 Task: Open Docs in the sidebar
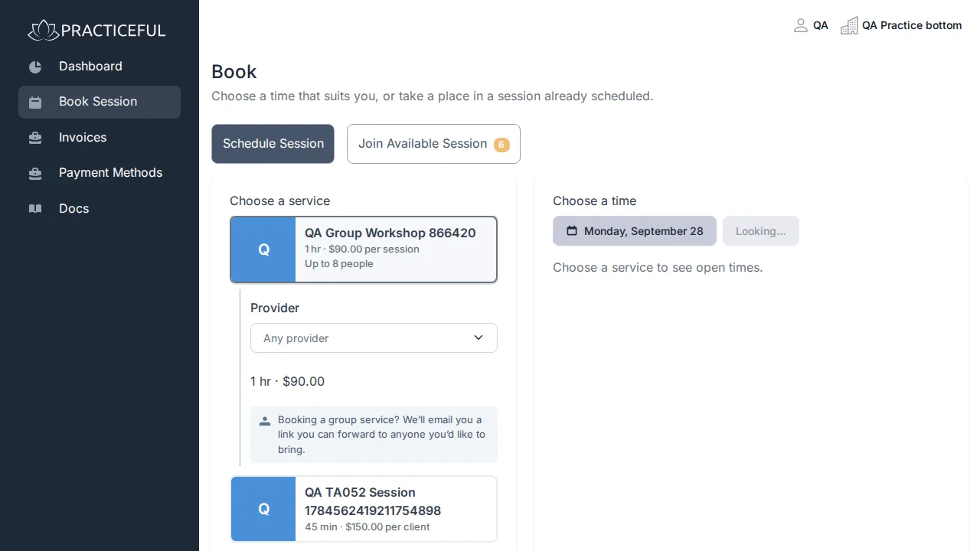click(100, 208)
